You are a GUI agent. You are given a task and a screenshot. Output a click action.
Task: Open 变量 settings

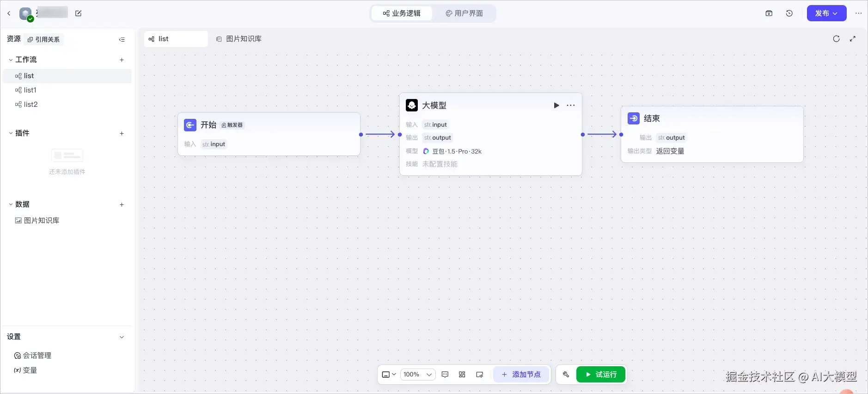coord(25,370)
